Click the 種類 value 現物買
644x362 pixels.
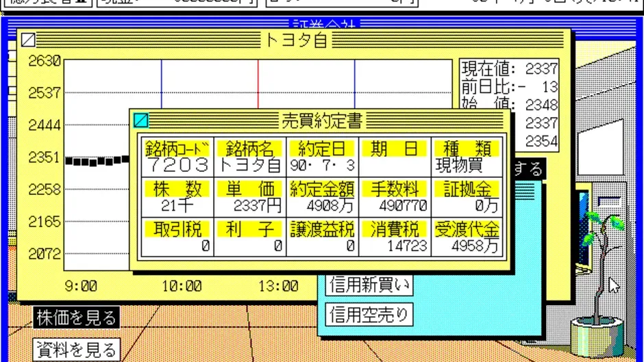pos(459,166)
